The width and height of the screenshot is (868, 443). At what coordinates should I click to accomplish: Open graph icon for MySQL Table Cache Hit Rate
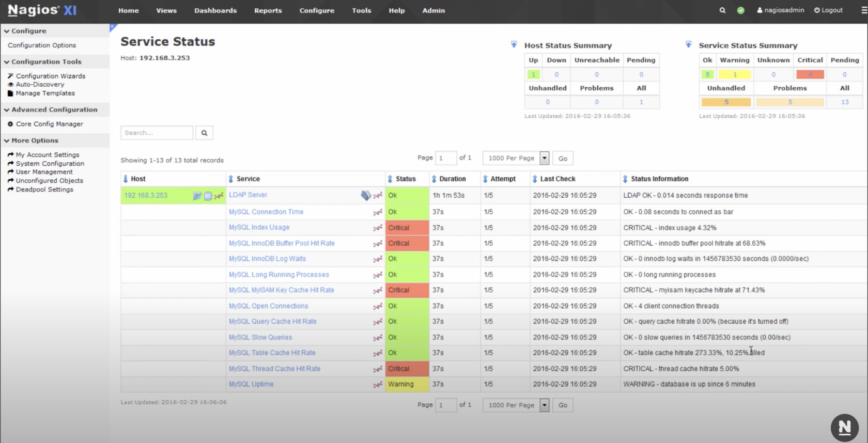[x=378, y=353]
